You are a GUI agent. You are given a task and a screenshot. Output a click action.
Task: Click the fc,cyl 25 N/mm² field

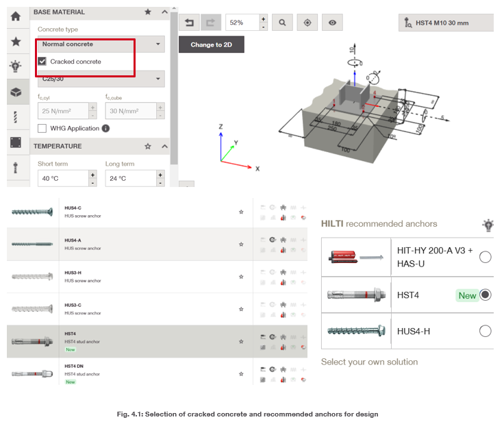point(63,111)
